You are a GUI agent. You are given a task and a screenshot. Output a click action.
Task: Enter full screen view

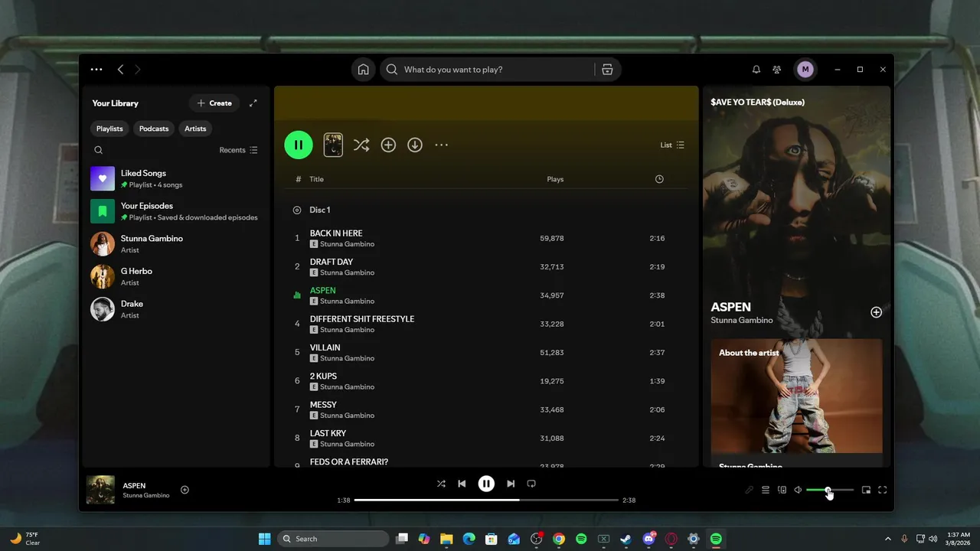coord(883,490)
